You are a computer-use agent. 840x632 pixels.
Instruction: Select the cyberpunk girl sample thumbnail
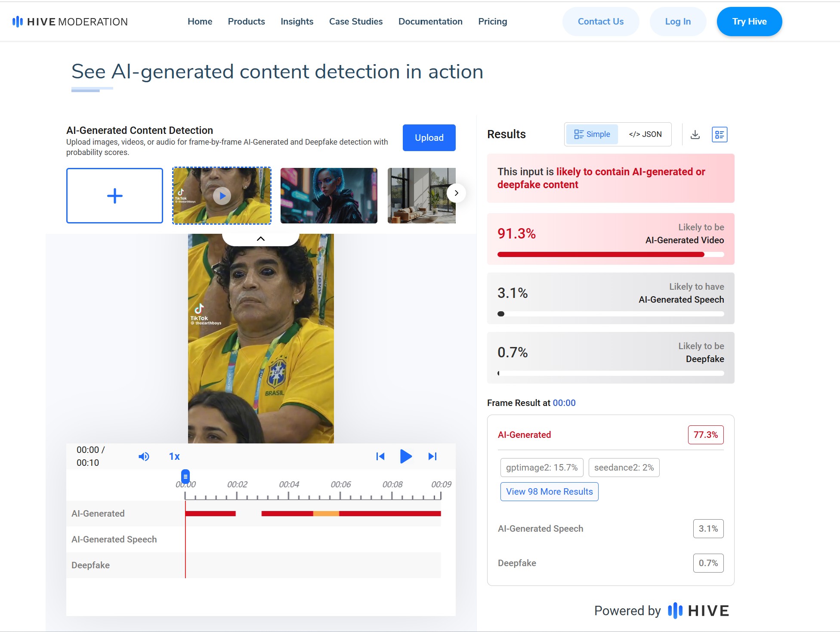[329, 196]
